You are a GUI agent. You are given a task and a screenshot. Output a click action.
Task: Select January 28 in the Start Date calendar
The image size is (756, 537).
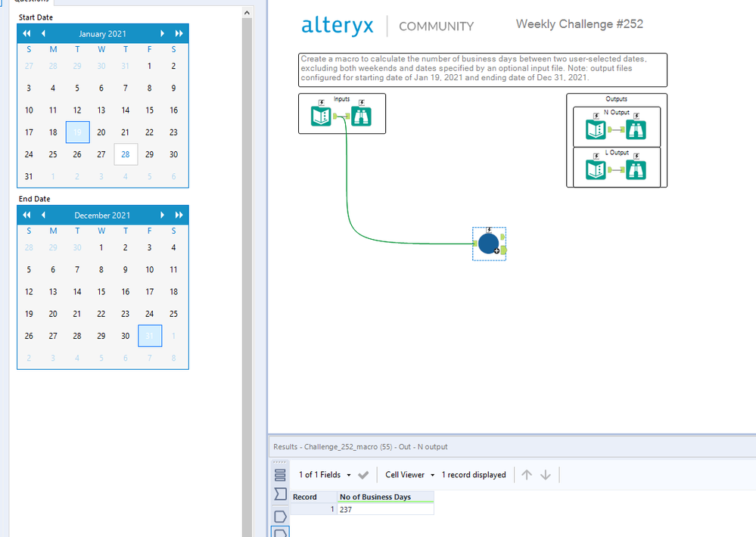(x=126, y=154)
